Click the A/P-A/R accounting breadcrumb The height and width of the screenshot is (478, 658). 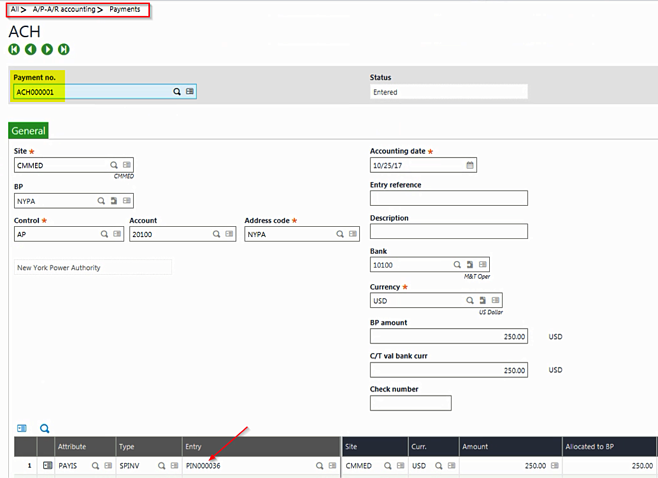point(62,9)
